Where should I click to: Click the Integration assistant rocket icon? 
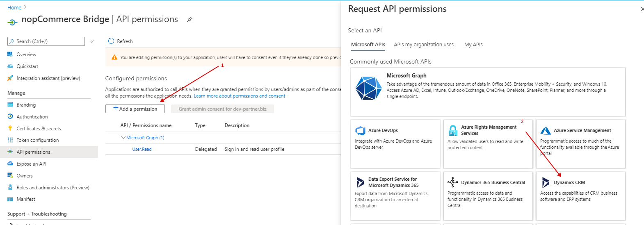tap(10, 78)
